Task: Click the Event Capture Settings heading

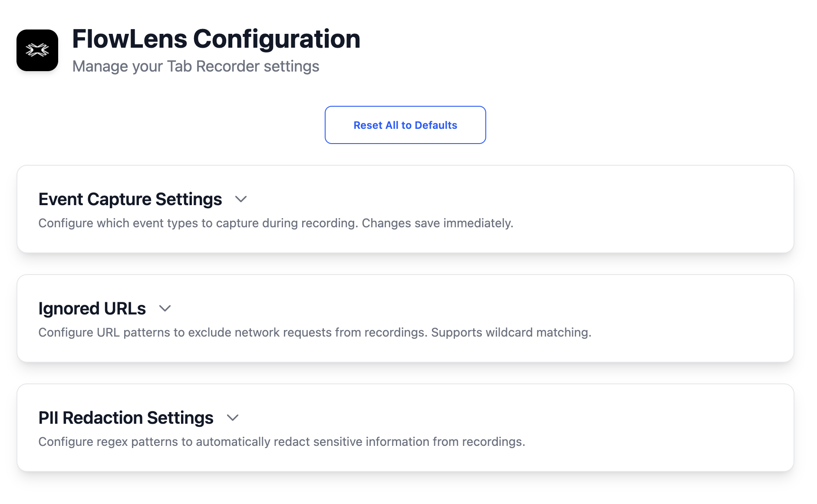Action: [x=130, y=199]
